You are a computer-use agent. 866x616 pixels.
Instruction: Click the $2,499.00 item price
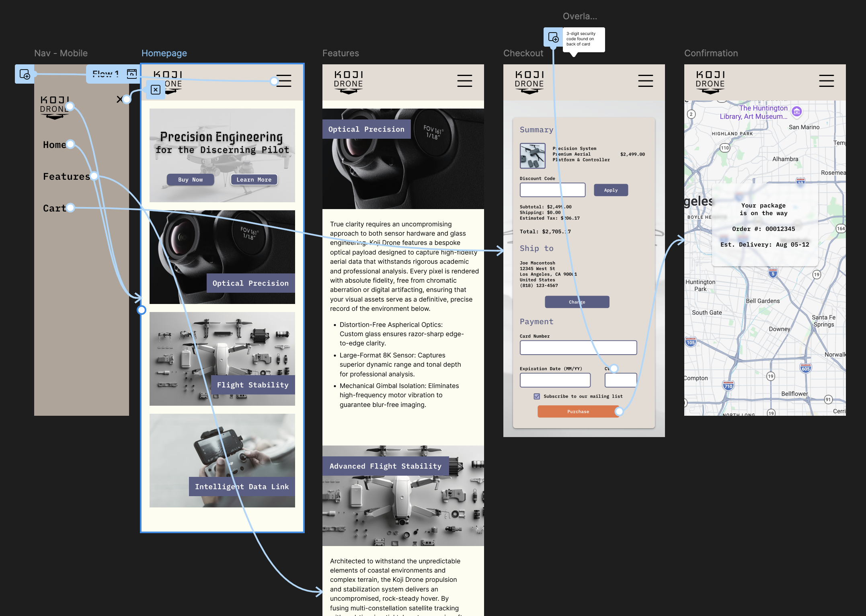[x=632, y=154]
